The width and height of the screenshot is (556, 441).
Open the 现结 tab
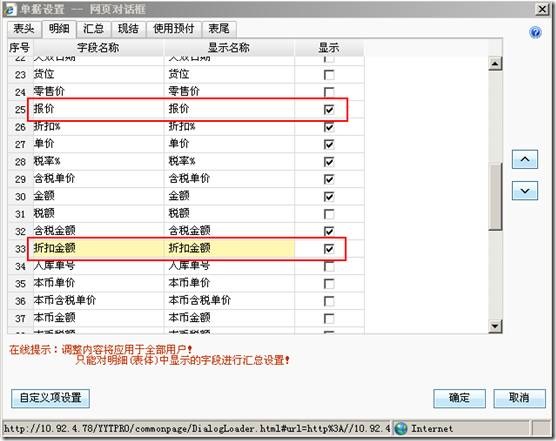click(x=128, y=29)
